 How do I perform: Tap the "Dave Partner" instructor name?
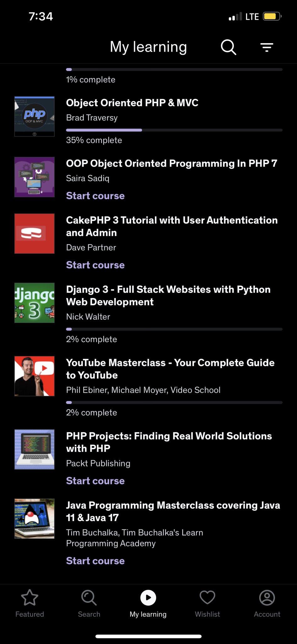pos(91,247)
